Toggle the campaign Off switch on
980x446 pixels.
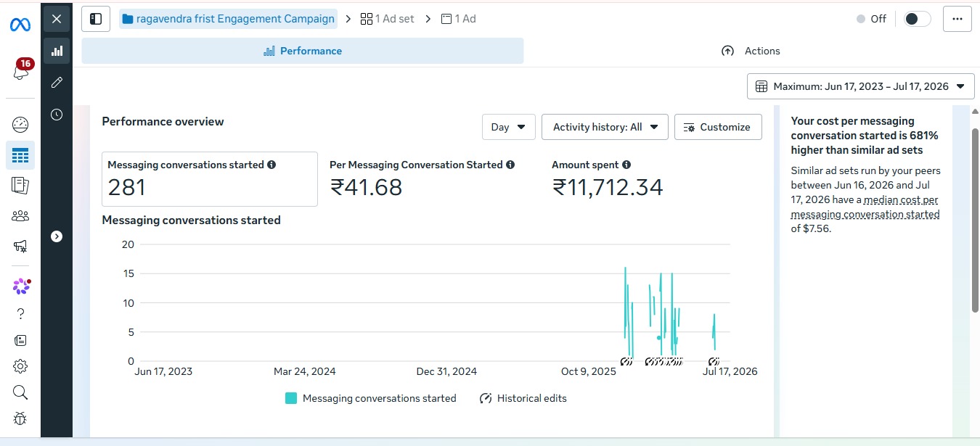(917, 19)
